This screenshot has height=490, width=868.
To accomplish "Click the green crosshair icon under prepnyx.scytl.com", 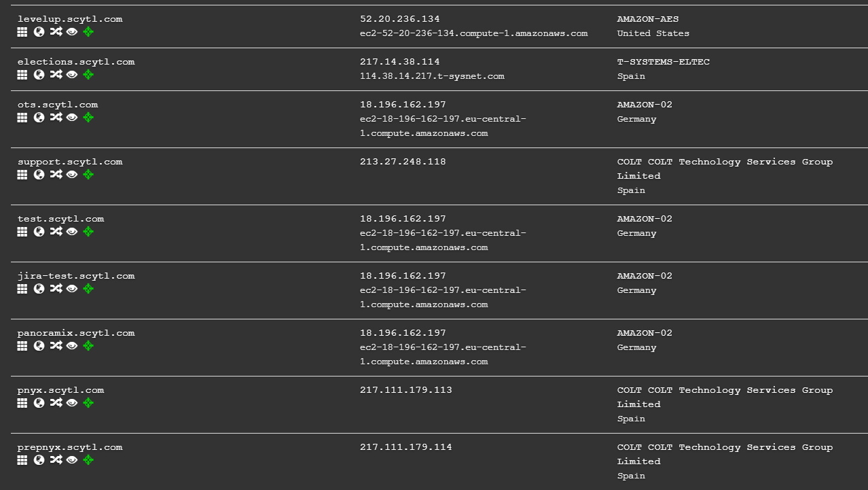I will point(88,460).
